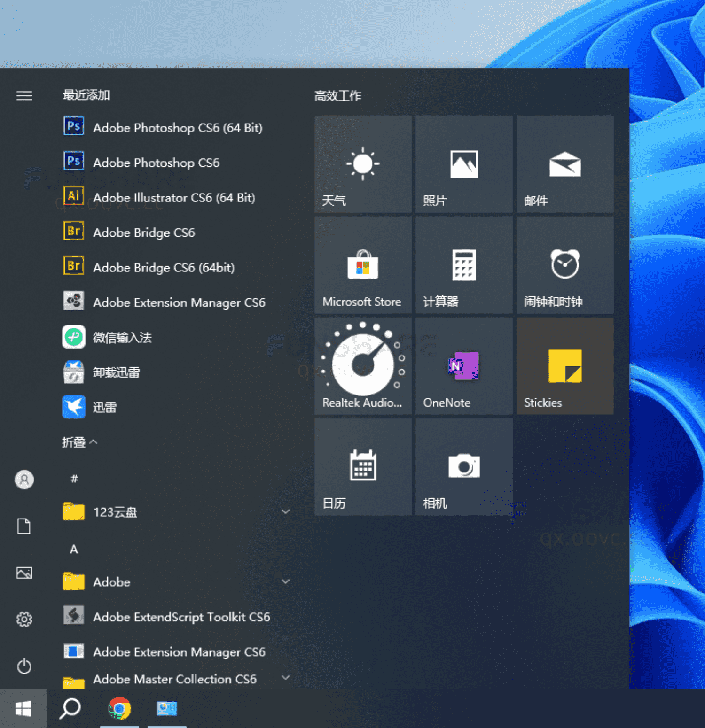Open taskbar Search magnifier
Image resolution: width=705 pixels, height=728 pixels.
[70, 709]
